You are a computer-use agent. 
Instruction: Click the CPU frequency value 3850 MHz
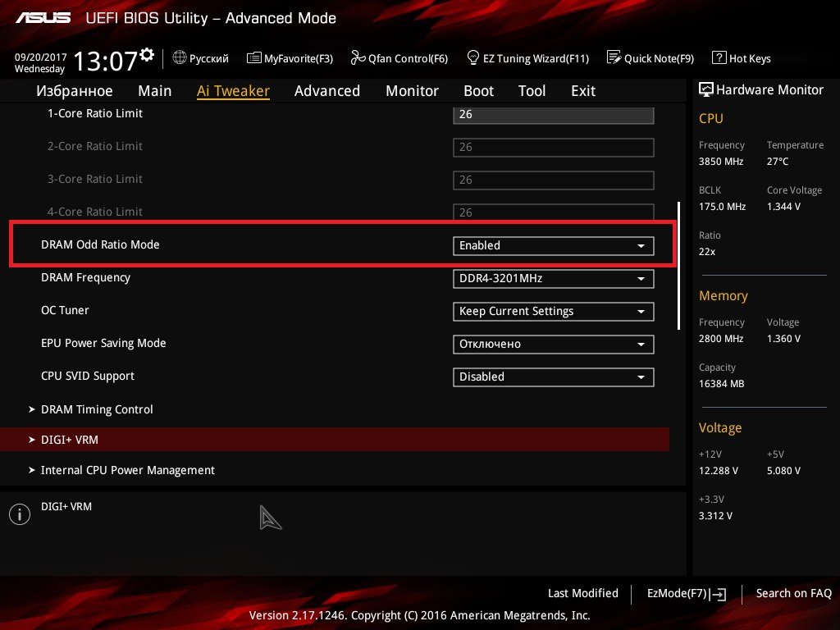pos(721,162)
